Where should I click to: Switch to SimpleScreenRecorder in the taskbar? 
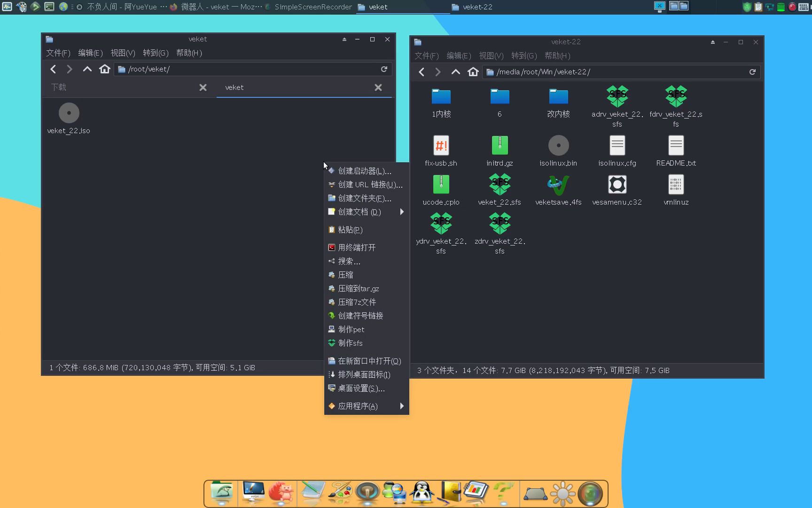[309, 7]
